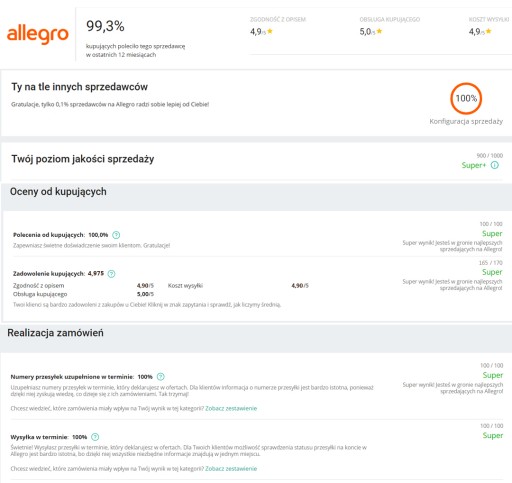The height and width of the screenshot is (483, 512).
Task: Click the Allegro logo
Action: (38, 34)
